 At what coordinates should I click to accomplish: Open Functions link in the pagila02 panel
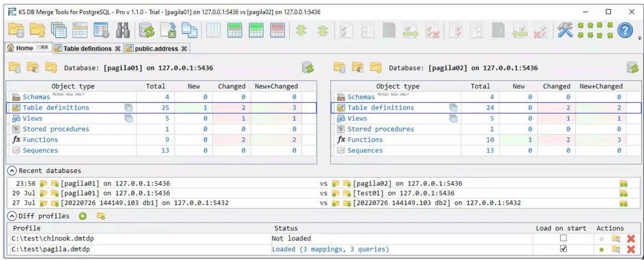[365, 140]
